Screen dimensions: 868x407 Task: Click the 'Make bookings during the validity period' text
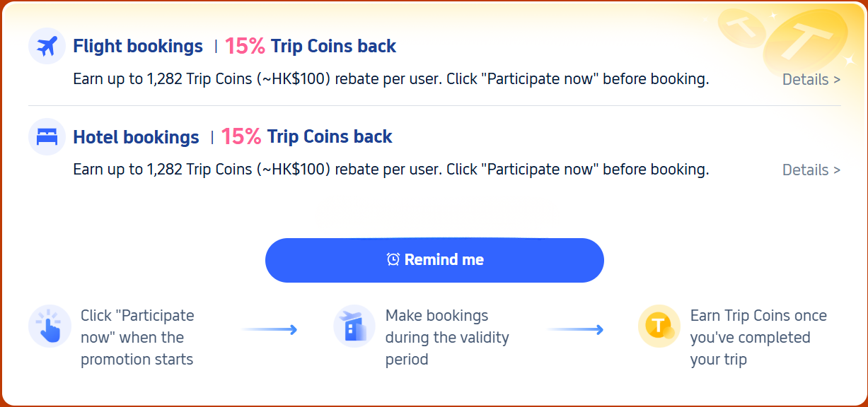click(x=447, y=337)
